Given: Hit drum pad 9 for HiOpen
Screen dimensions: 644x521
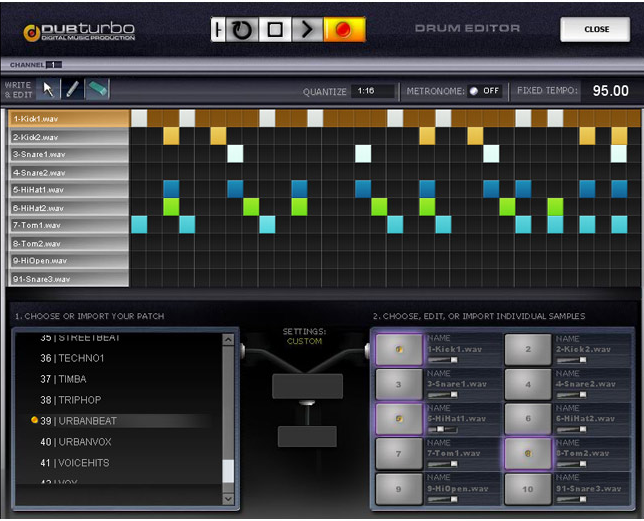Looking at the screenshot, I should [399, 489].
